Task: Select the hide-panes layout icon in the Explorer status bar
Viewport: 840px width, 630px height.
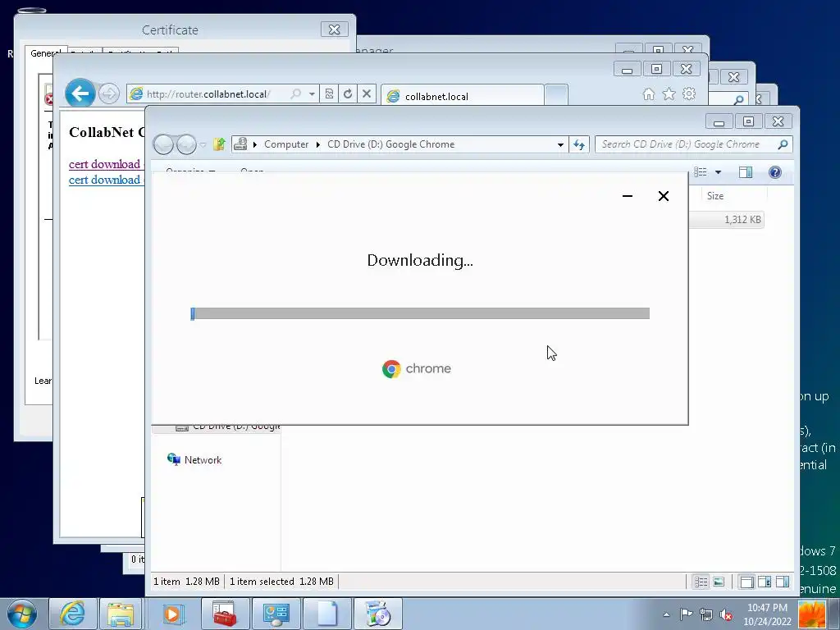Action: 746,582
